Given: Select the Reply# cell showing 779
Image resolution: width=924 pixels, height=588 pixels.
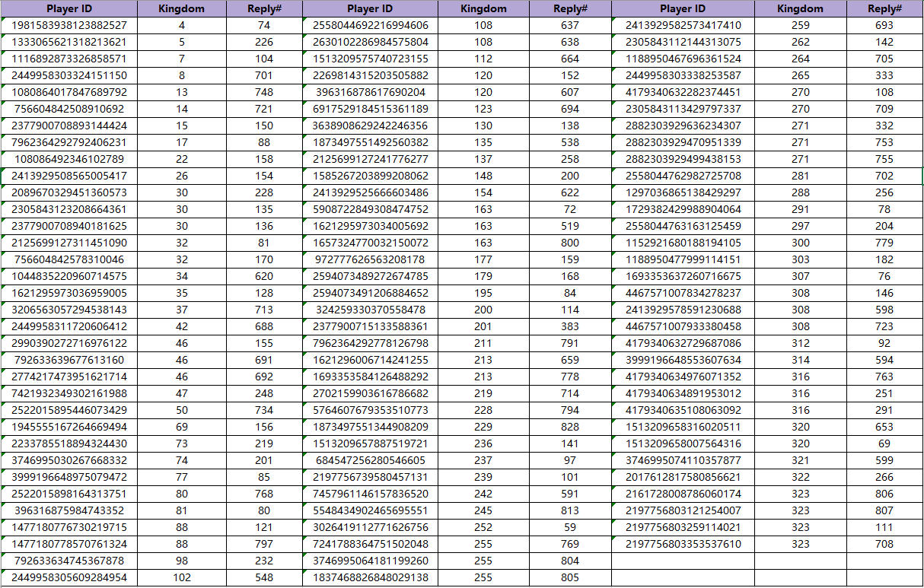Looking at the screenshot, I should (x=884, y=243).
